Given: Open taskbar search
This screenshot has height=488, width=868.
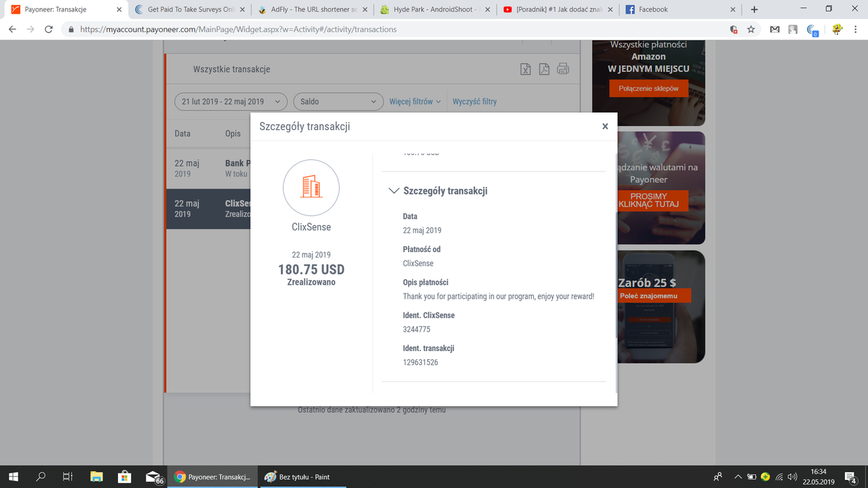Looking at the screenshot, I should tap(41, 476).
